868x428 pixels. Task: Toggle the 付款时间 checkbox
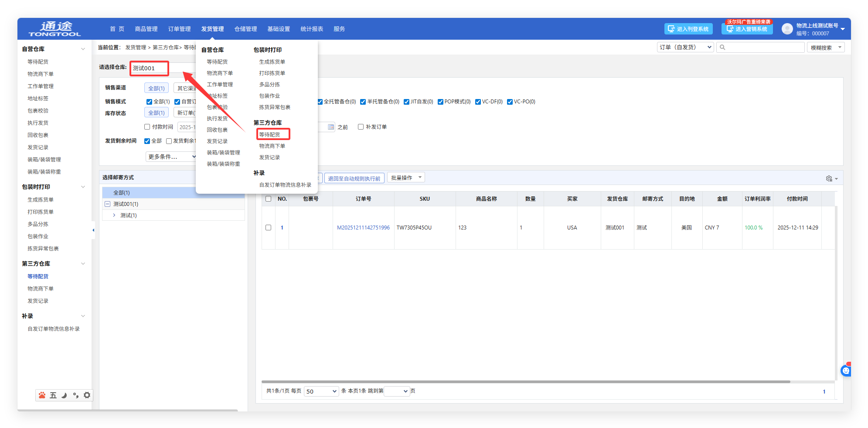pos(147,127)
